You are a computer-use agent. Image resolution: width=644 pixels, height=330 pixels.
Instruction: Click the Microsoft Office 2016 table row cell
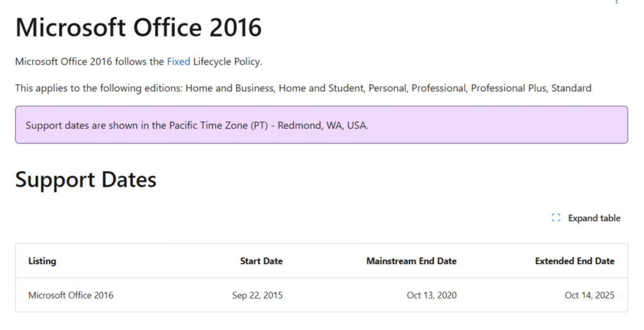click(x=71, y=295)
